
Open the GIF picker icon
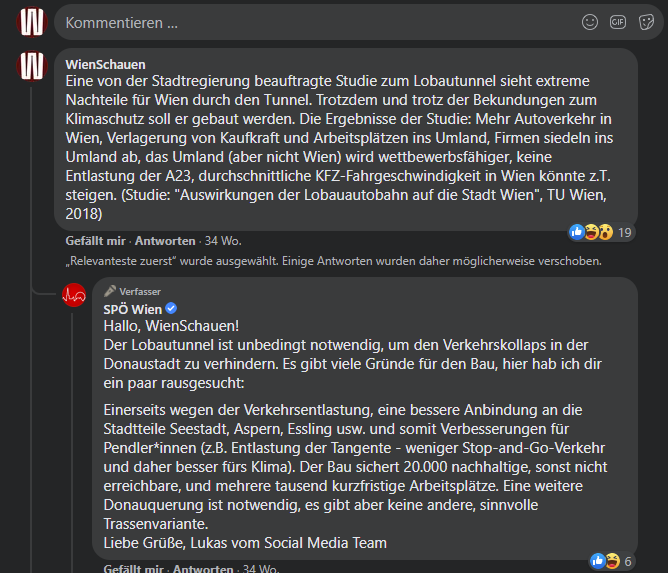pyautogui.click(x=618, y=22)
